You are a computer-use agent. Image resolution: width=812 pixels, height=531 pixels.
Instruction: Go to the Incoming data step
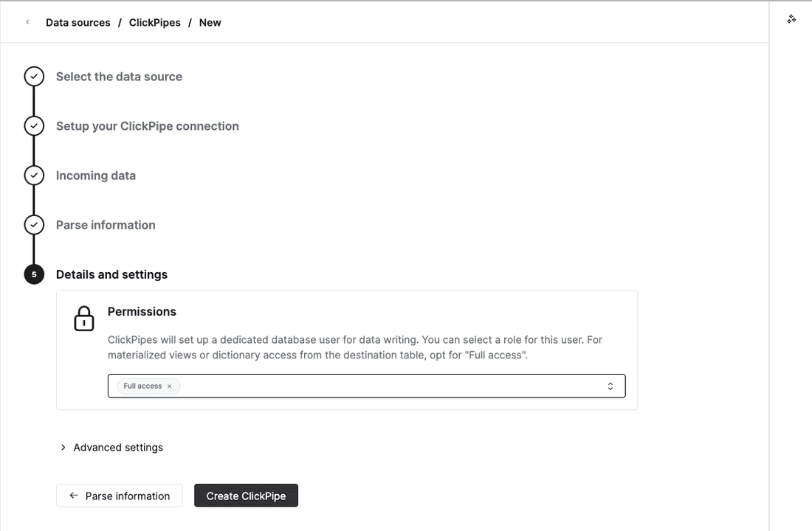(x=96, y=176)
